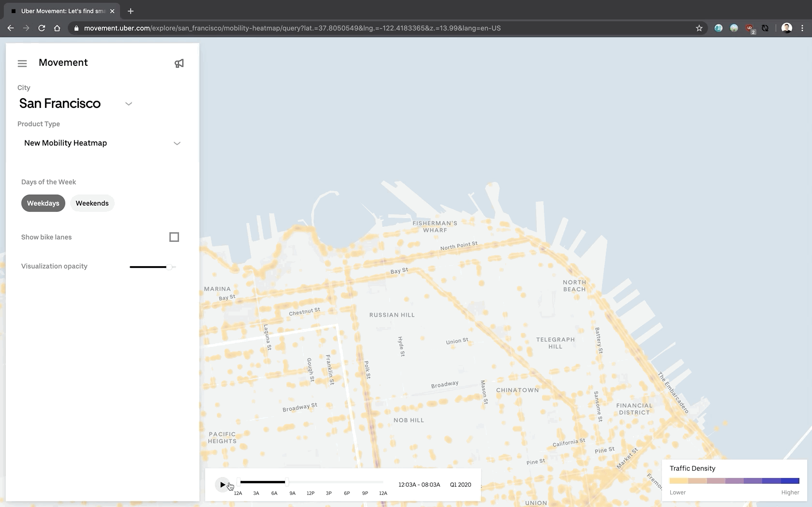Select Weekdays filter
The width and height of the screenshot is (812, 507).
coord(43,203)
